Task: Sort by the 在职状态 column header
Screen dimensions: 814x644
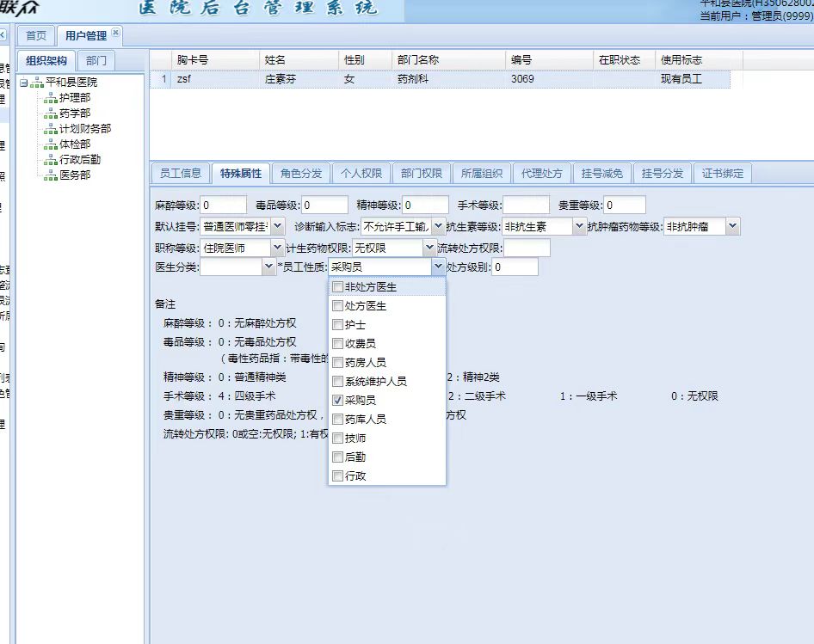Action: [624, 60]
